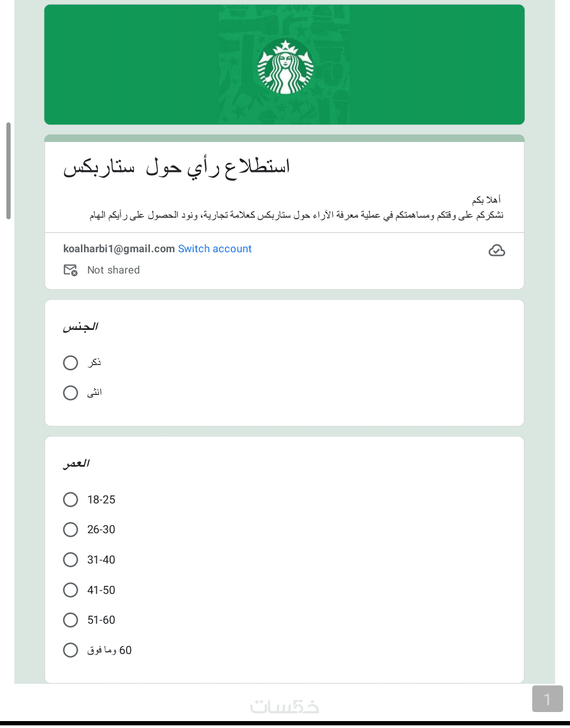This screenshot has height=728, width=570.
Task: Click the خمسات watermark logo at bottom
Action: click(284, 706)
